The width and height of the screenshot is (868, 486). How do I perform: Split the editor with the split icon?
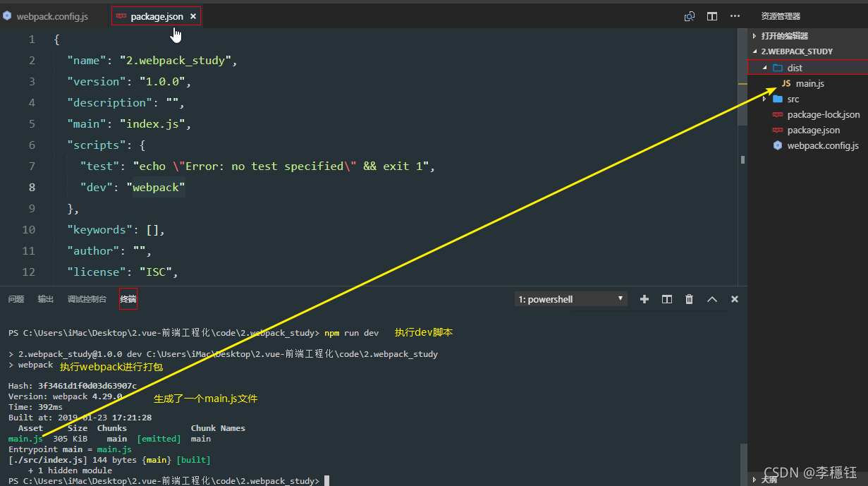(x=712, y=16)
